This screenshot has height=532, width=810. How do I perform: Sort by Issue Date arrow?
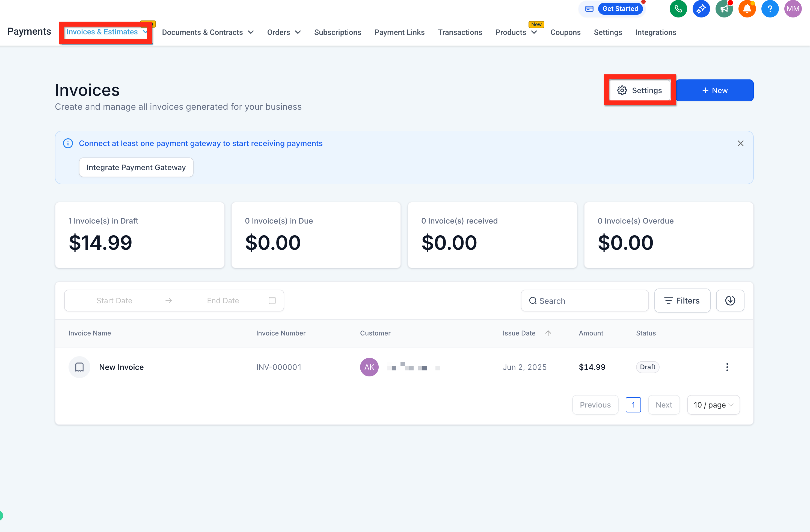[548, 333]
